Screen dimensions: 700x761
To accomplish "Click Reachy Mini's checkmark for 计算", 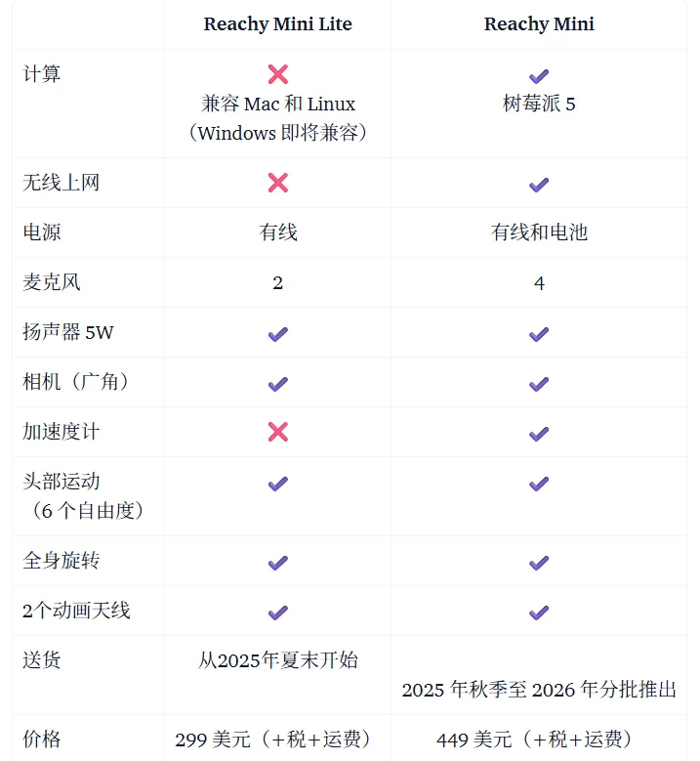I will 539,76.
